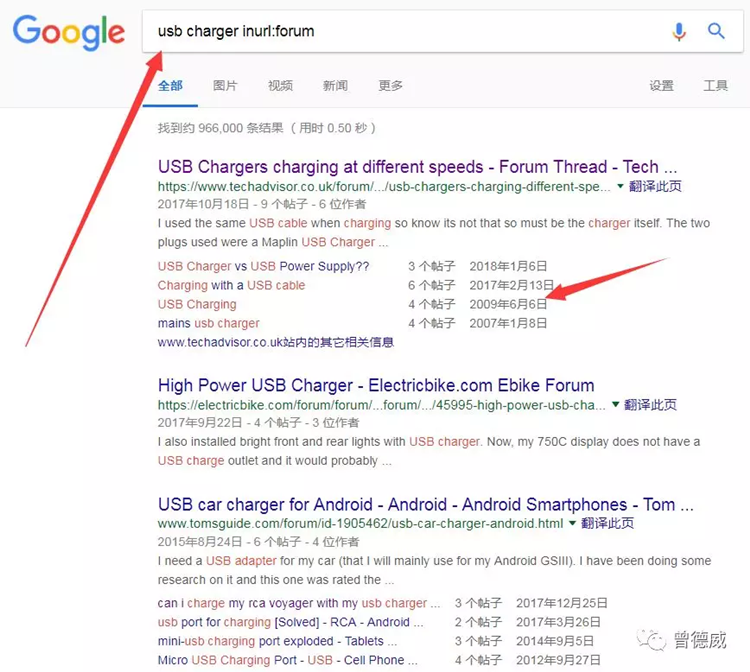Open 'High Power USB Charger - Electricbike.com' result
Image resolution: width=750 pixels, height=672 pixels.
point(376,386)
